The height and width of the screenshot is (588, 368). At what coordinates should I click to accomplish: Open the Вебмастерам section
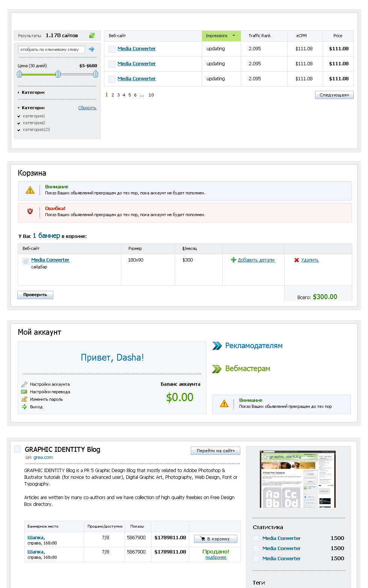248,368
